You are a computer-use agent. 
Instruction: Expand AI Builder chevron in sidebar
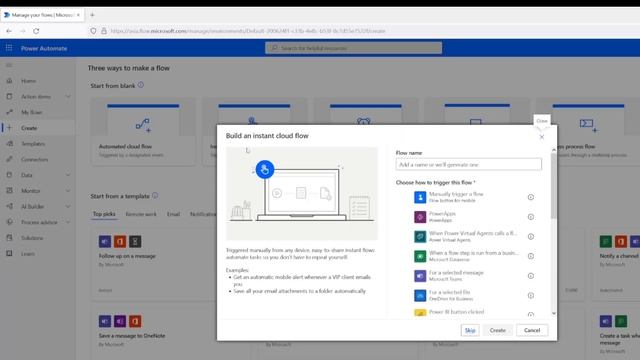click(x=68, y=207)
